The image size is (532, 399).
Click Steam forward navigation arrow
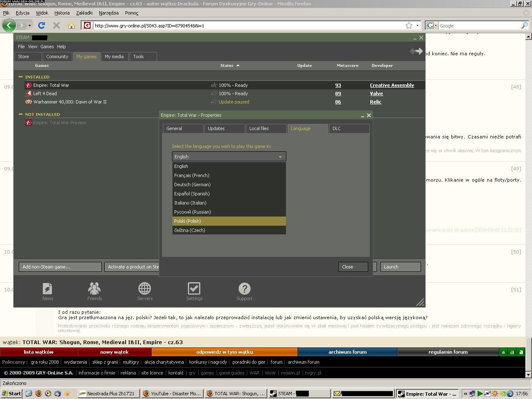click(419, 51)
